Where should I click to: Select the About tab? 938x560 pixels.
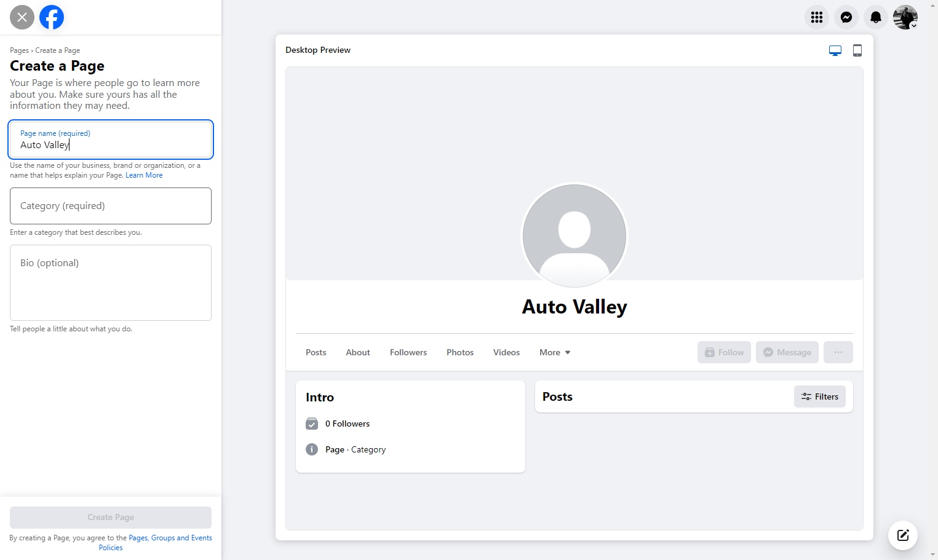click(x=358, y=352)
